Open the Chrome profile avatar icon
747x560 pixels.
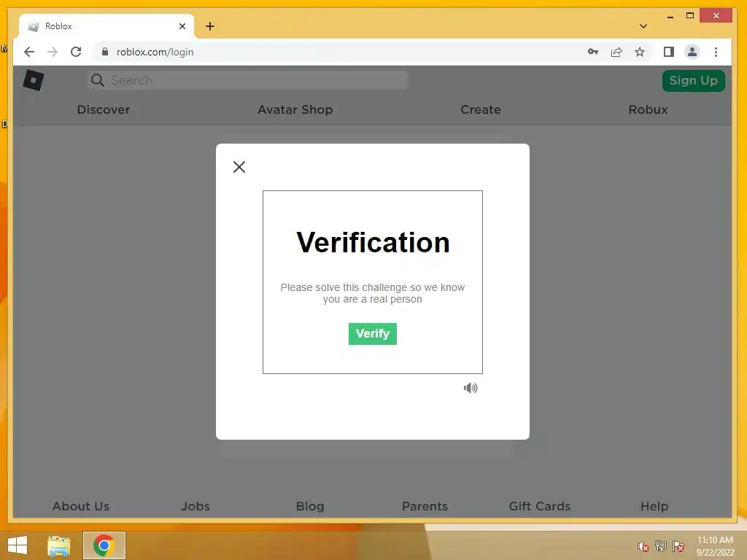692,52
